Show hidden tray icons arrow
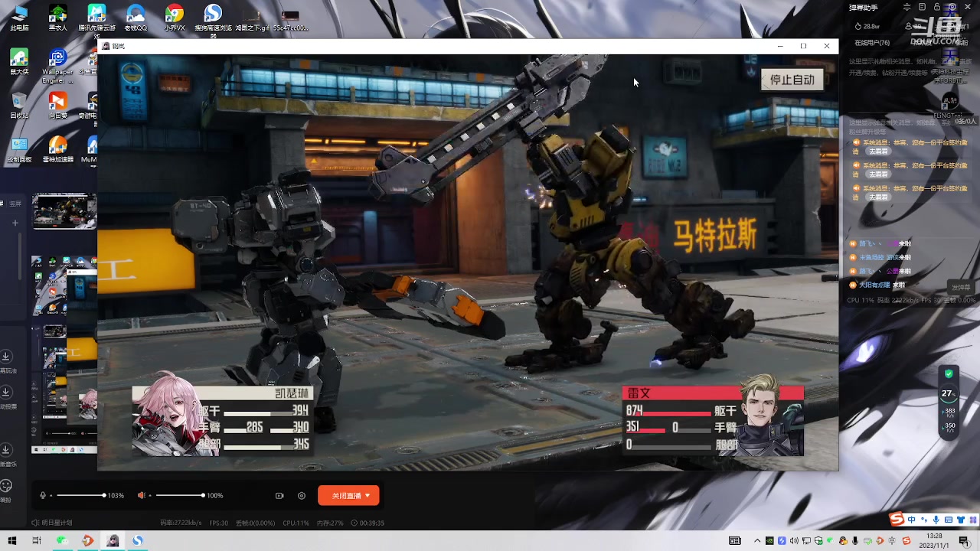 pos(757,541)
